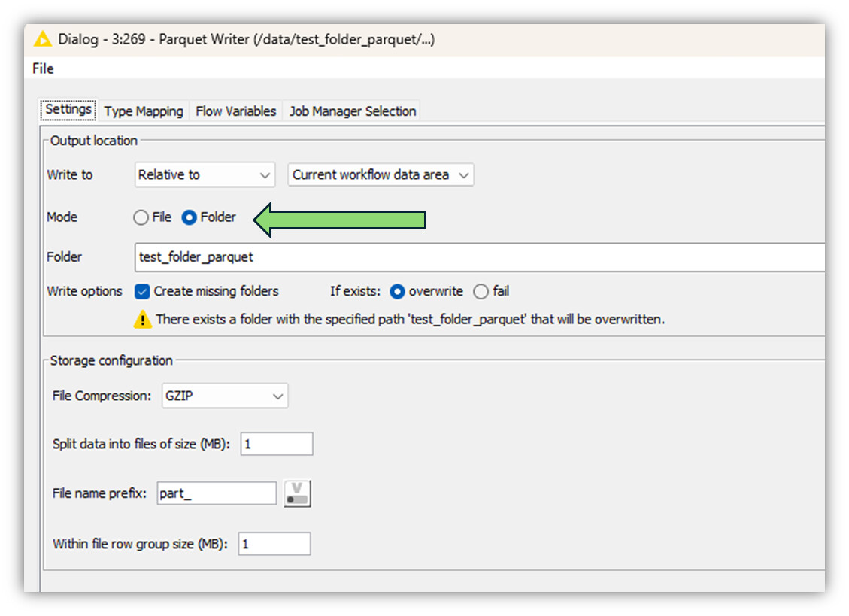Click the Split data into files size field
849x616 pixels.
pos(276,444)
